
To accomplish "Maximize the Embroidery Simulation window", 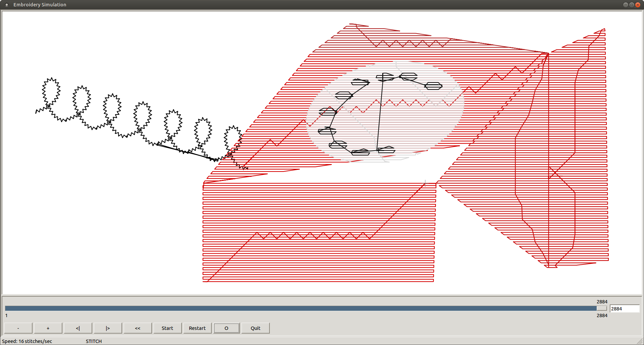I will [x=632, y=5].
